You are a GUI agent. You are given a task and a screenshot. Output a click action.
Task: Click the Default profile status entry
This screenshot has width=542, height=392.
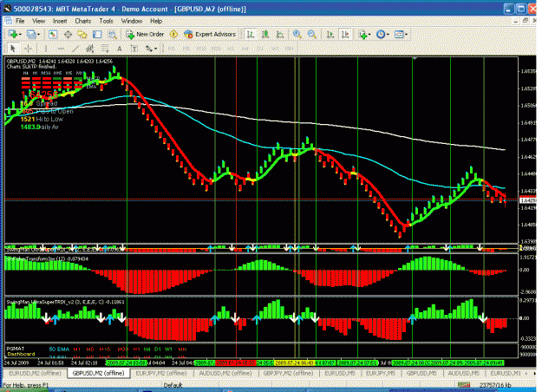173,385
